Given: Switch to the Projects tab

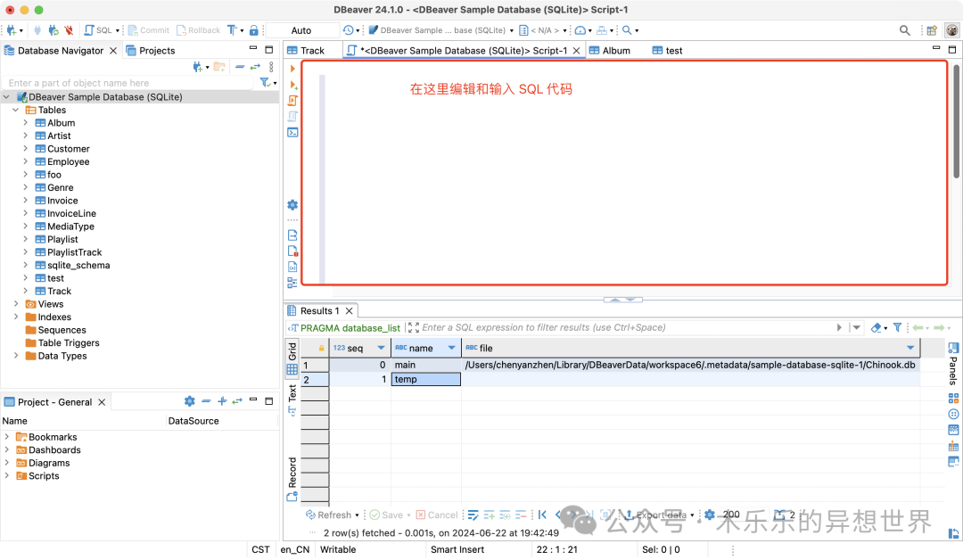Looking at the screenshot, I should tap(151, 50).
